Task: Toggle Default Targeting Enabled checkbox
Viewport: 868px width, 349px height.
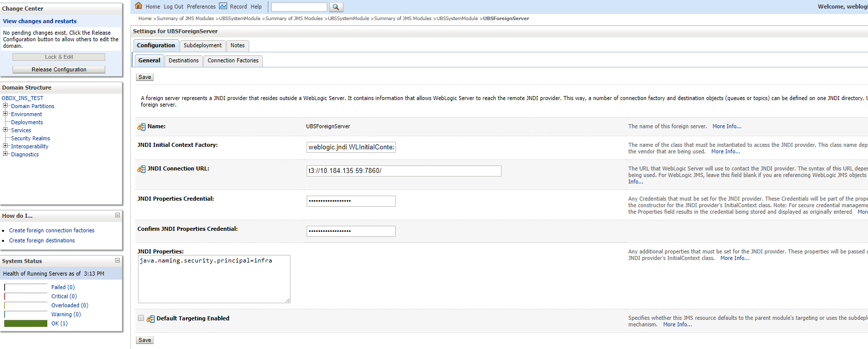Action: click(x=141, y=318)
